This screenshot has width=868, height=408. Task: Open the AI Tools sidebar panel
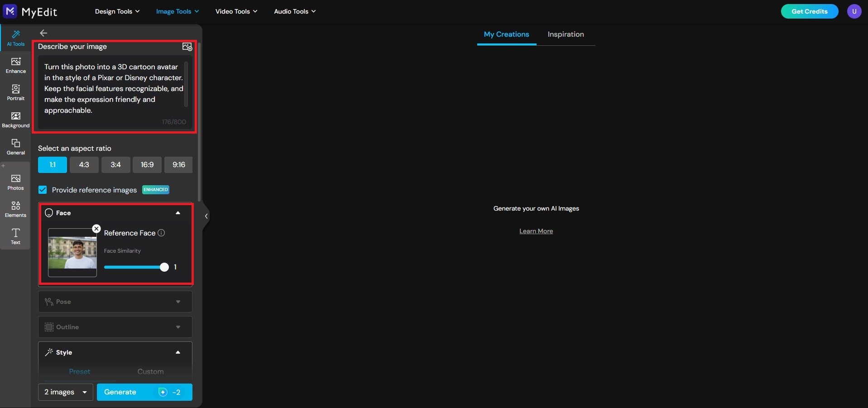click(15, 38)
